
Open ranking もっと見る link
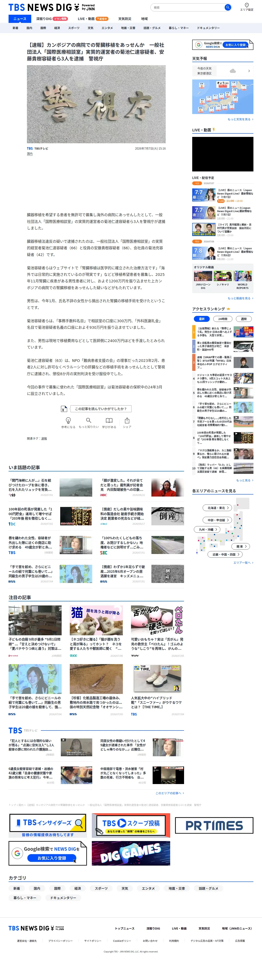(244, 480)
